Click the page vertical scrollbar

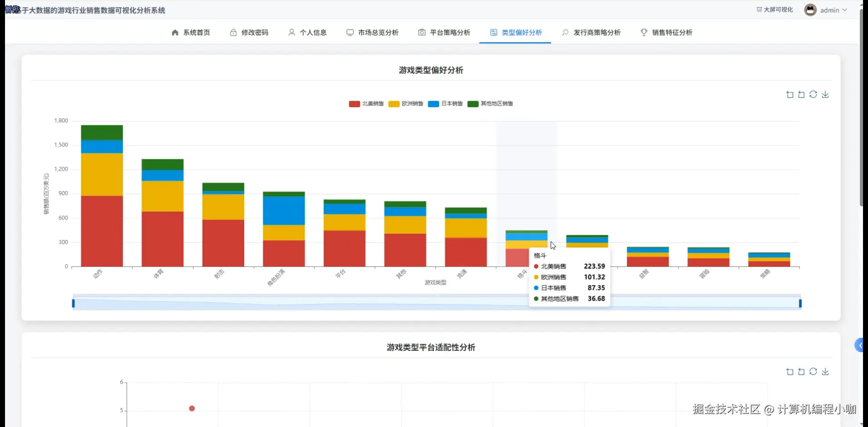(861, 108)
